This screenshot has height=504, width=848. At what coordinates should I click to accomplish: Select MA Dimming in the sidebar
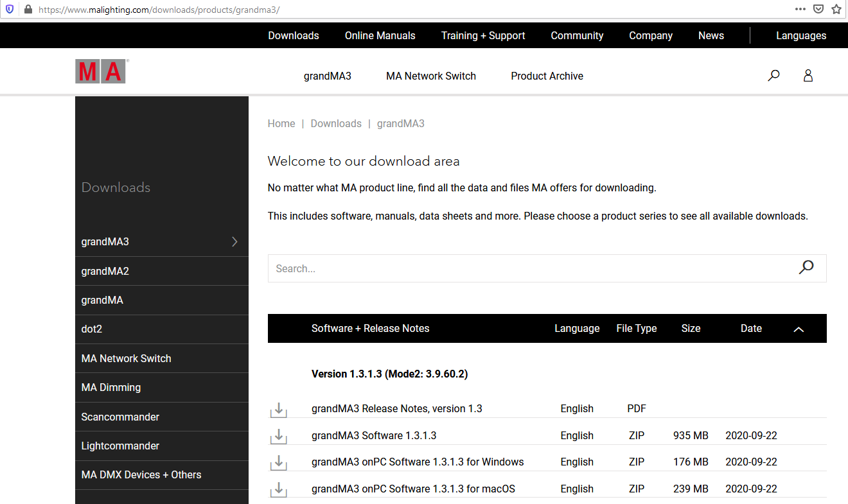(162, 387)
